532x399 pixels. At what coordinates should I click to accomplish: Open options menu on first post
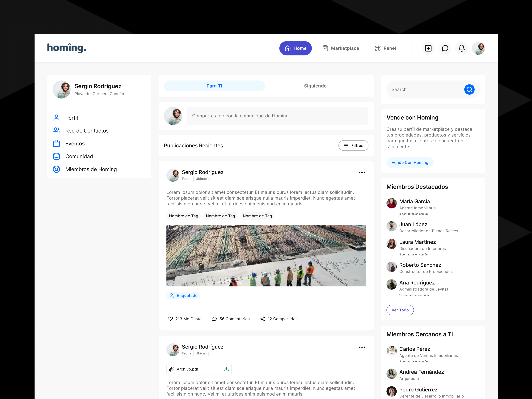tap(362, 173)
